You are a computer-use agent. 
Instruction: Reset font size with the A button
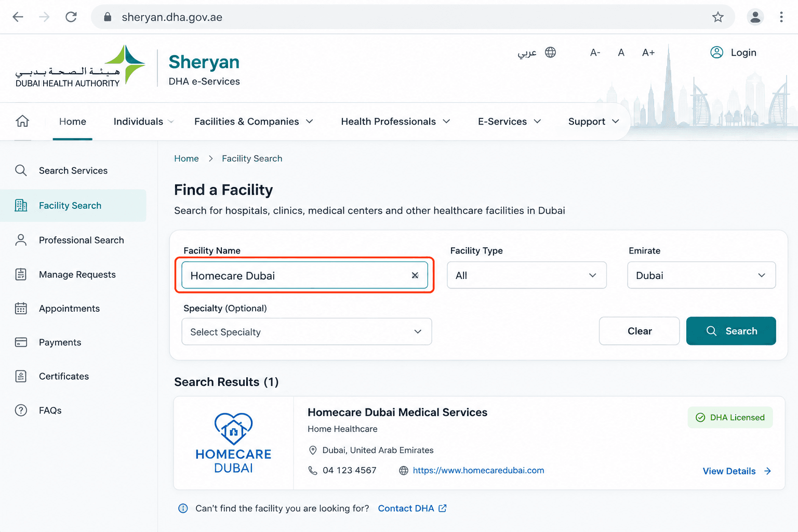[x=621, y=52]
